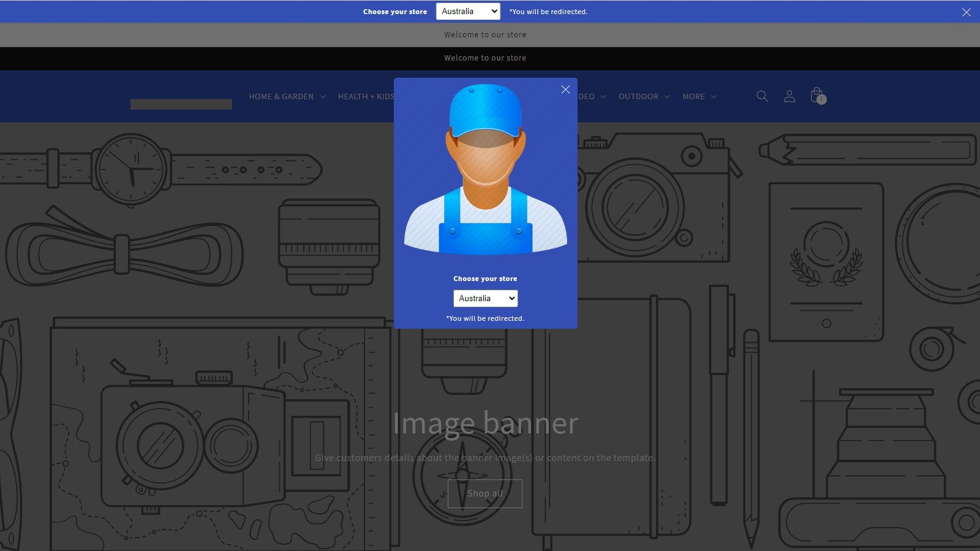Click the Choose your store label in popup
Viewport: 980px width, 551px height.
pyautogui.click(x=485, y=278)
